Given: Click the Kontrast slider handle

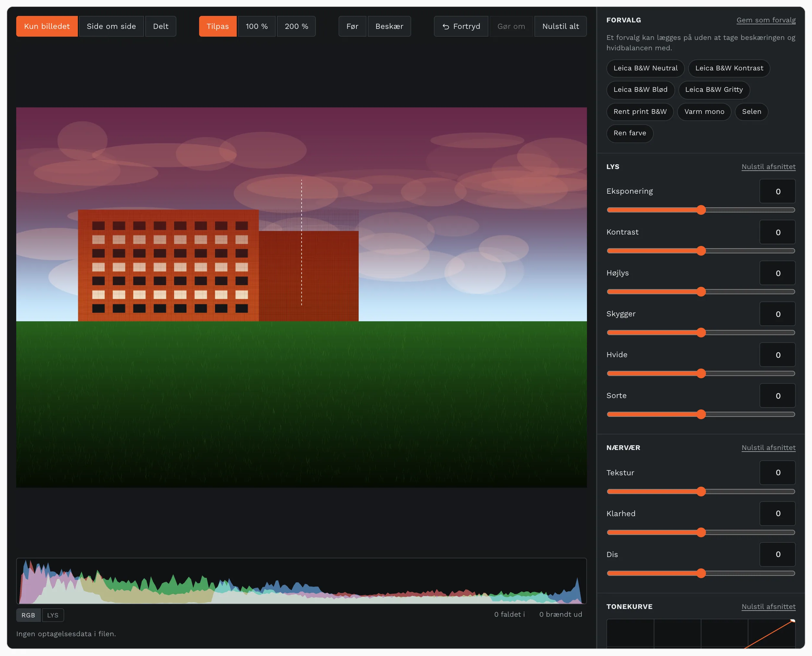Looking at the screenshot, I should tap(701, 250).
